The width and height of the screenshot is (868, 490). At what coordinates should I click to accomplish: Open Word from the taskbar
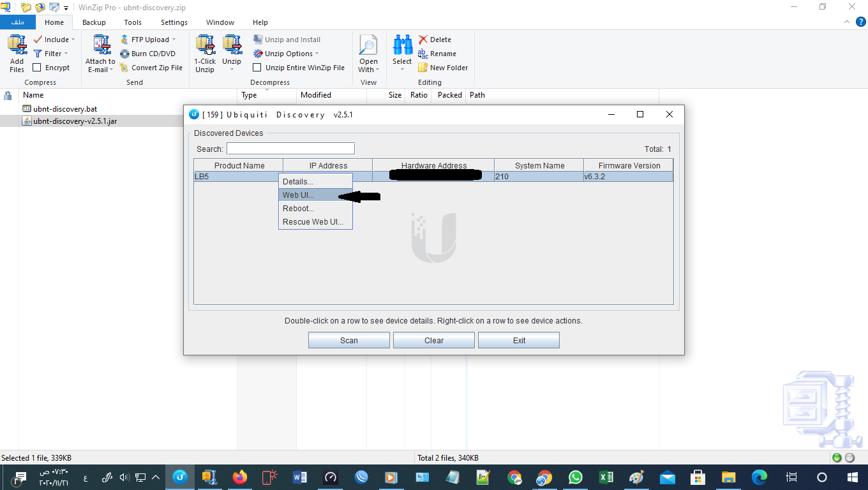click(x=300, y=477)
